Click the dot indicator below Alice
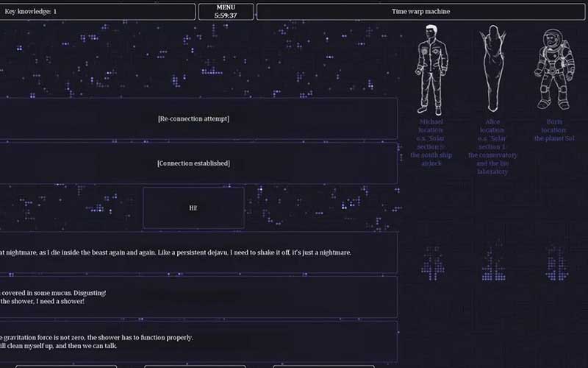The image size is (588, 368). coord(493,263)
